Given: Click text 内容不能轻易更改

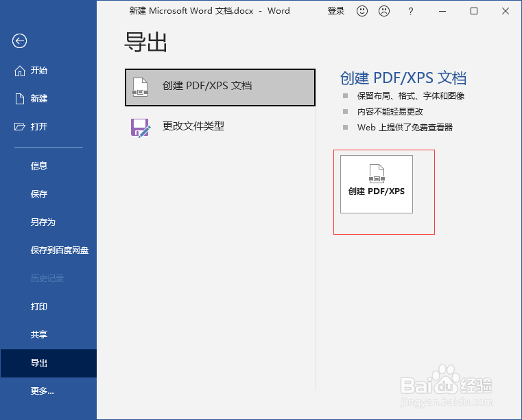Looking at the screenshot, I should [390, 112].
